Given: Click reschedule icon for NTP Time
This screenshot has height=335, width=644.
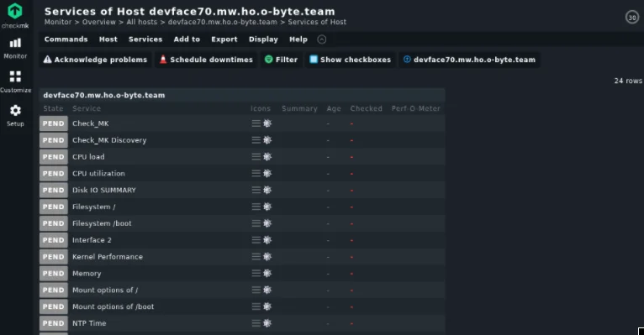Looking at the screenshot, I should [x=267, y=323].
